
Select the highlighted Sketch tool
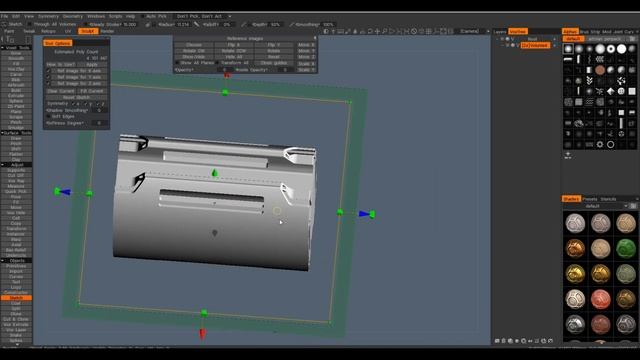pyautogui.click(x=16, y=298)
